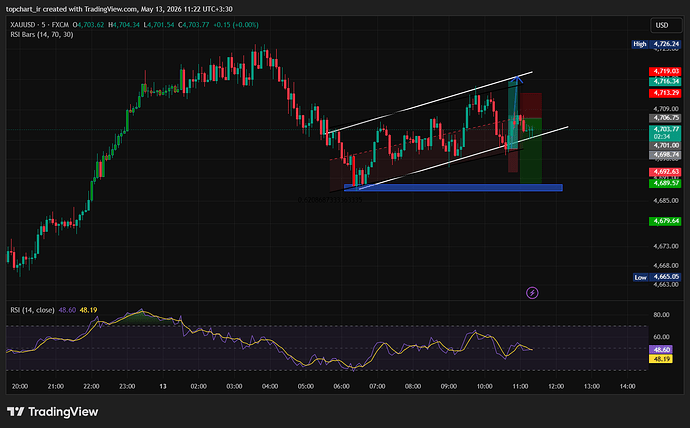Select the green take-profit position box
This screenshot has width=690, height=428.
coord(531,151)
